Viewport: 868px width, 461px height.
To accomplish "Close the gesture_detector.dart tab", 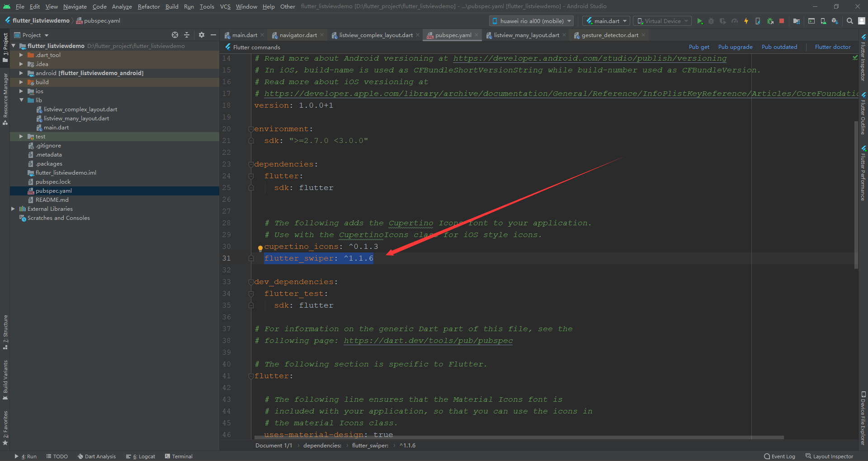I will pyautogui.click(x=643, y=35).
